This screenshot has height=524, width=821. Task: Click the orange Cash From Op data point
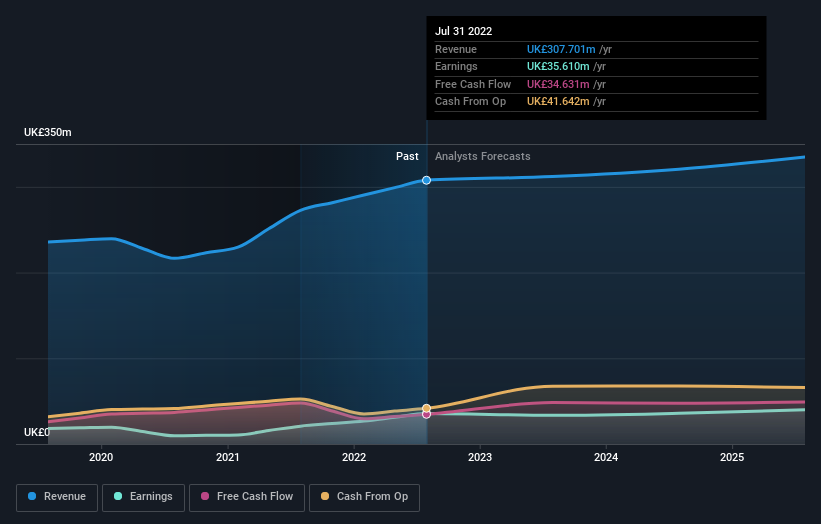(x=427, y=408)
